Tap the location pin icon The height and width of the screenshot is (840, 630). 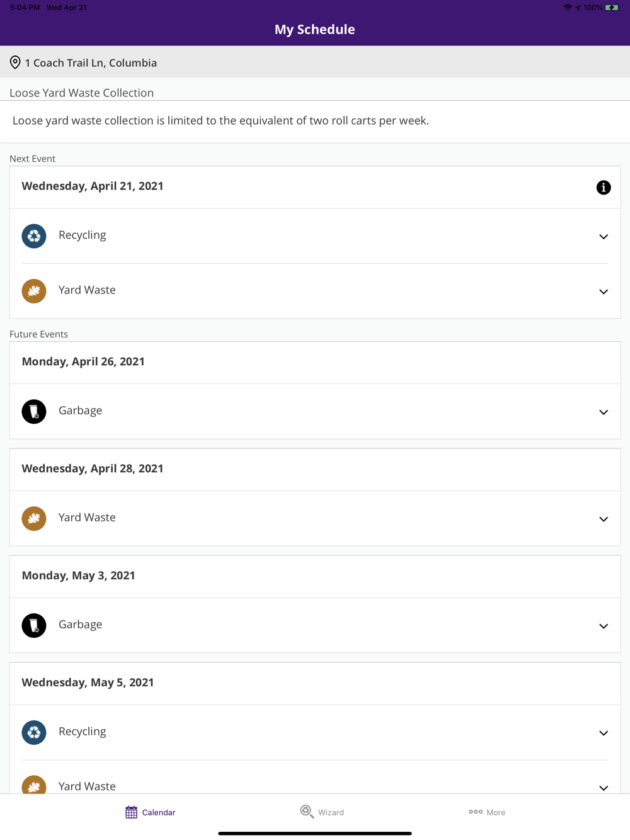click(15, 62)
